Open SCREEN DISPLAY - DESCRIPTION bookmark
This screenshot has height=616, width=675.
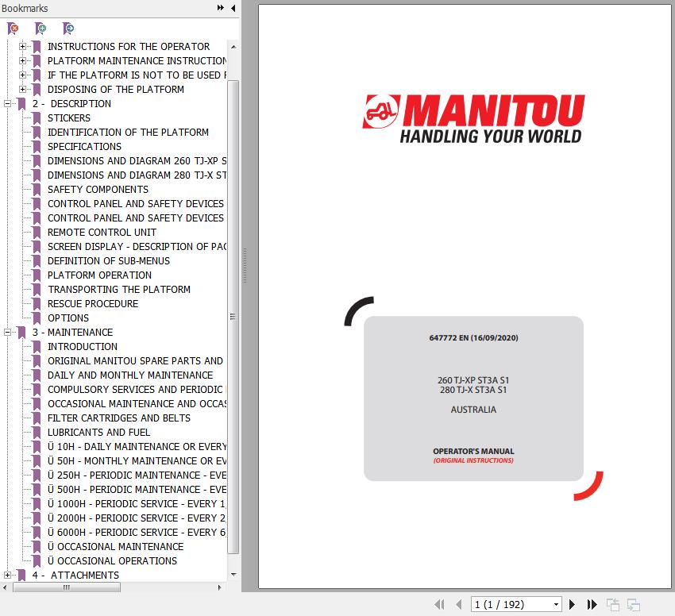click(x=137, y=246)
